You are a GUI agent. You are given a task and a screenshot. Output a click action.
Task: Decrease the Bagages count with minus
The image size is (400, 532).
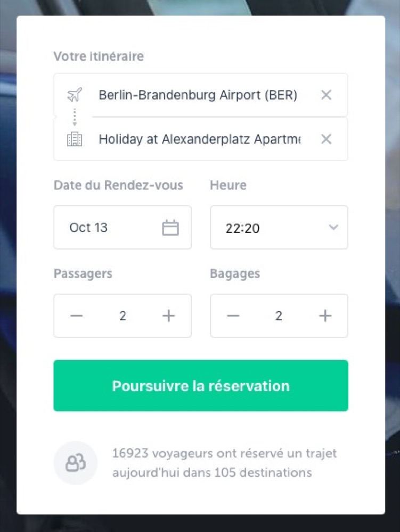(x=233, y=315)
